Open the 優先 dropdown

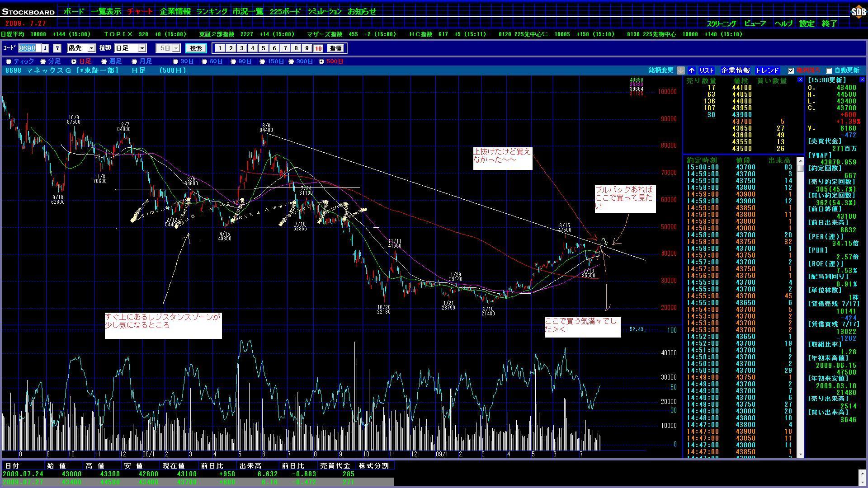pos(91,48)
